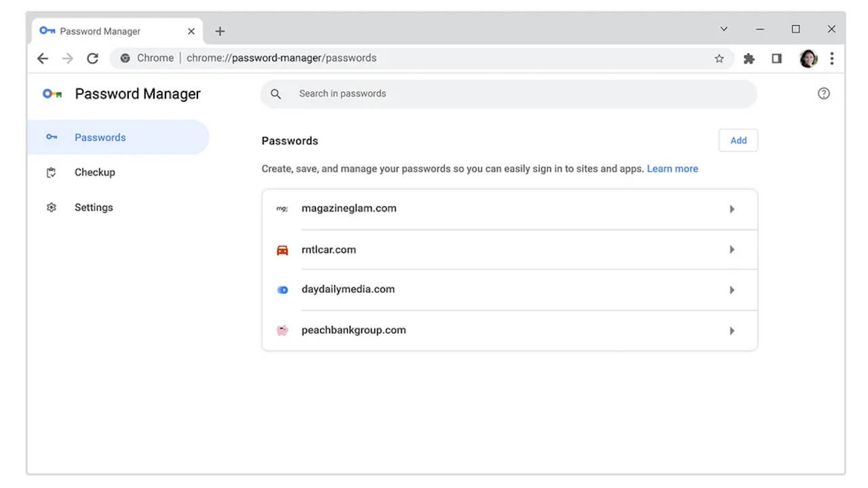Open Password Manager Settings from the sidebar
This screenshot has width=868, height=488.
pos(94,207)
